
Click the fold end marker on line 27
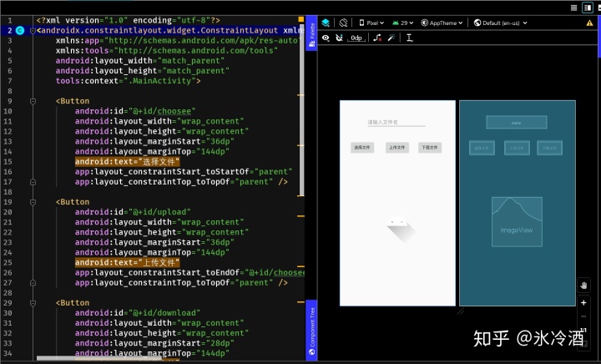tap(33, 283)
